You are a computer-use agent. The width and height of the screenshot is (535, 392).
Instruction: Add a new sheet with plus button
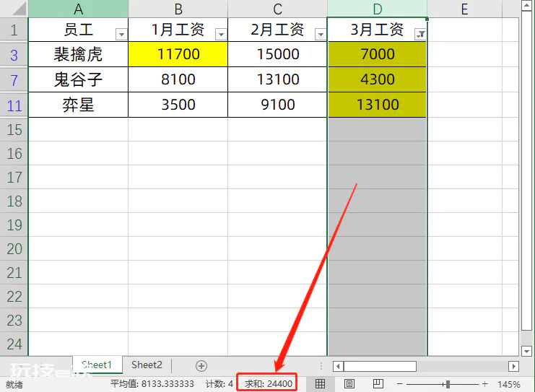201,366
